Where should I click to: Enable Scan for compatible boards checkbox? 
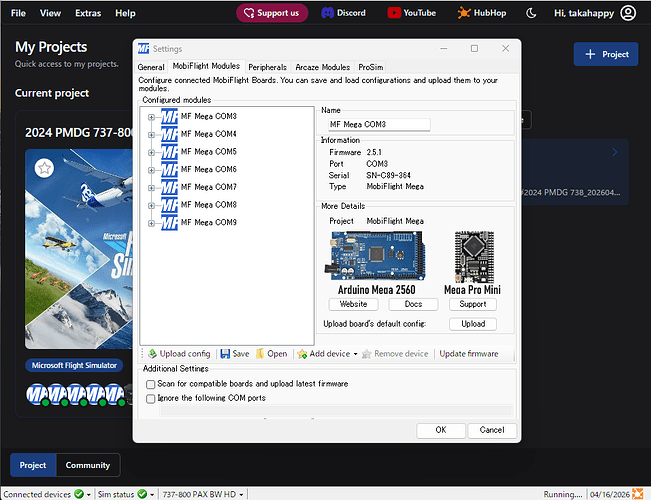[x=151, y=384]
